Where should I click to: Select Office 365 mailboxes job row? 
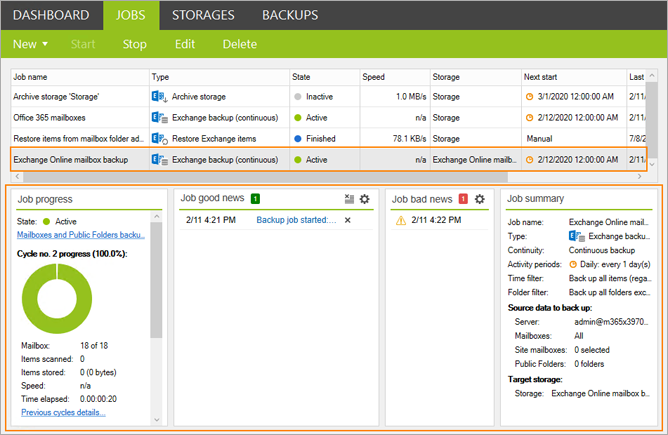(x=328, y=118)
